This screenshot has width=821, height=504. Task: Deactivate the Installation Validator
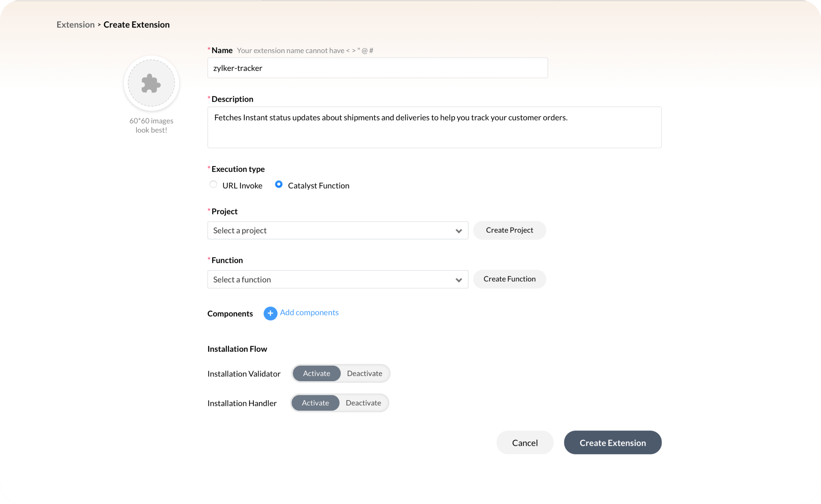[x=364, y=373]
